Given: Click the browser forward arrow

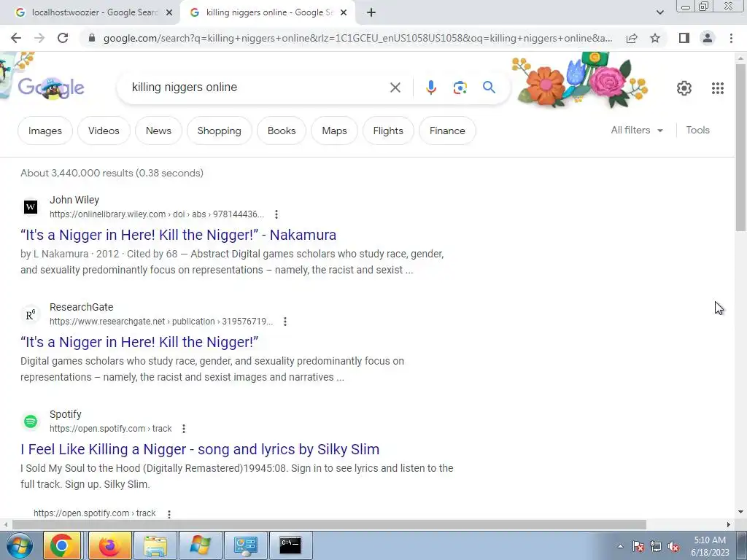Looking at the screenshot, I should point(39,38).
